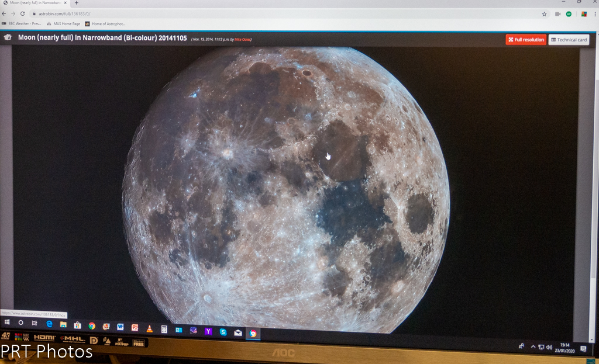Open Microsoft Word from the taskbar
Screen dimensions: 599x364
[121, 327]
